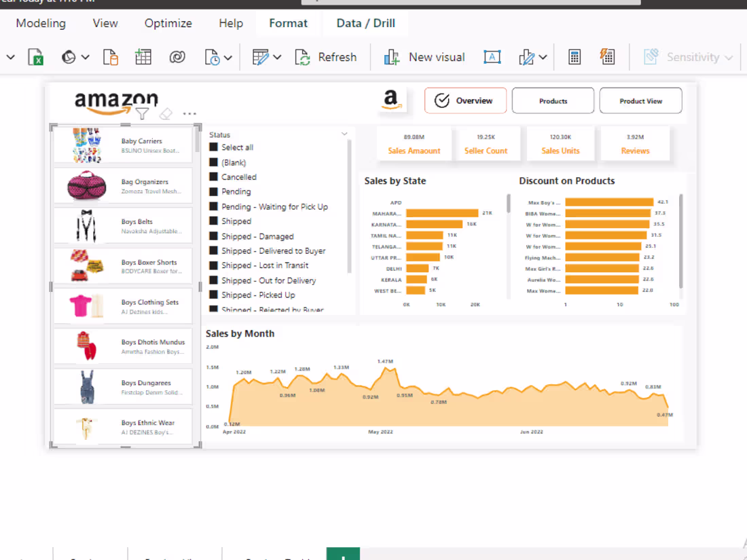This screenshot has width=747, height=560.
Task: Select the Overview page button
Action: coord(465,100)
